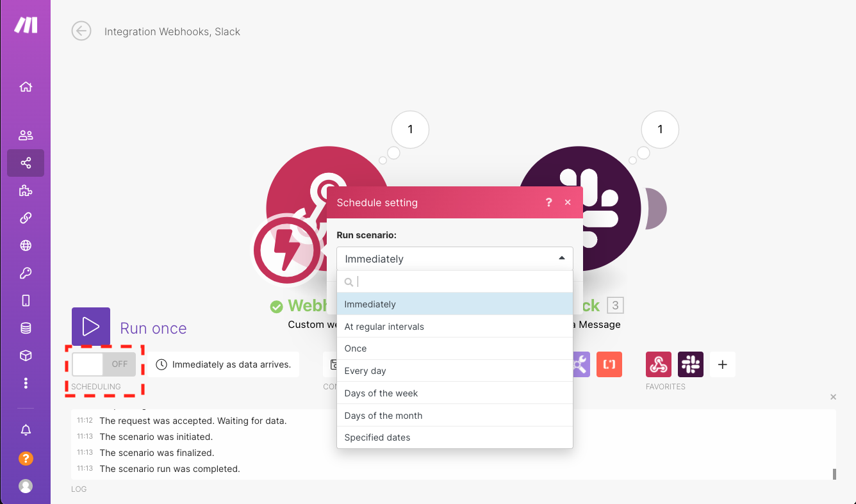Open Templates puzzle icon in sidebar
The image size is (856, 504).
[26, 191]
